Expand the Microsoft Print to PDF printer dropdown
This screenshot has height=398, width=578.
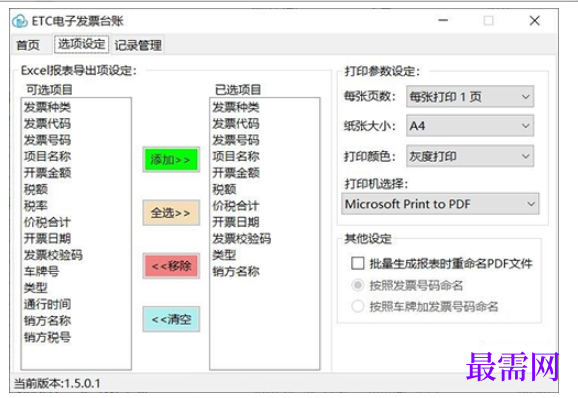(440, 204)
